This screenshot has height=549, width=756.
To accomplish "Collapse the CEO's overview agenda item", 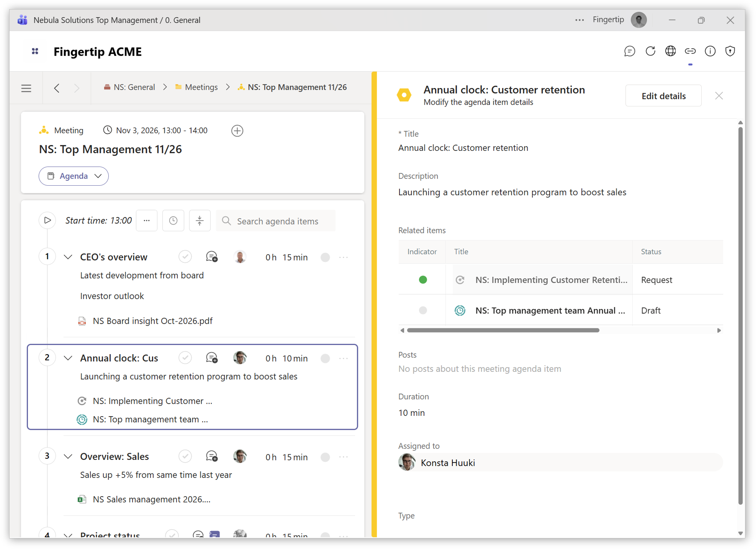I will coord(68,257).
